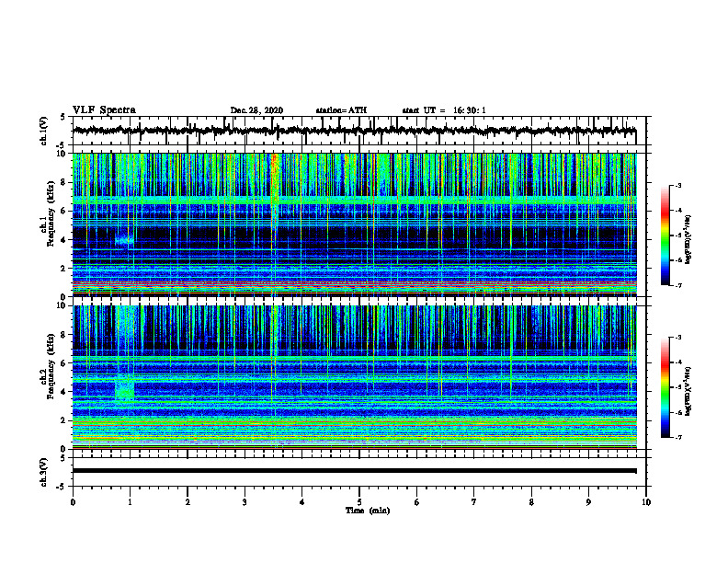
Task: Click the '-3' label on ch.1 color bar
Action: click(x=677, y=185)
